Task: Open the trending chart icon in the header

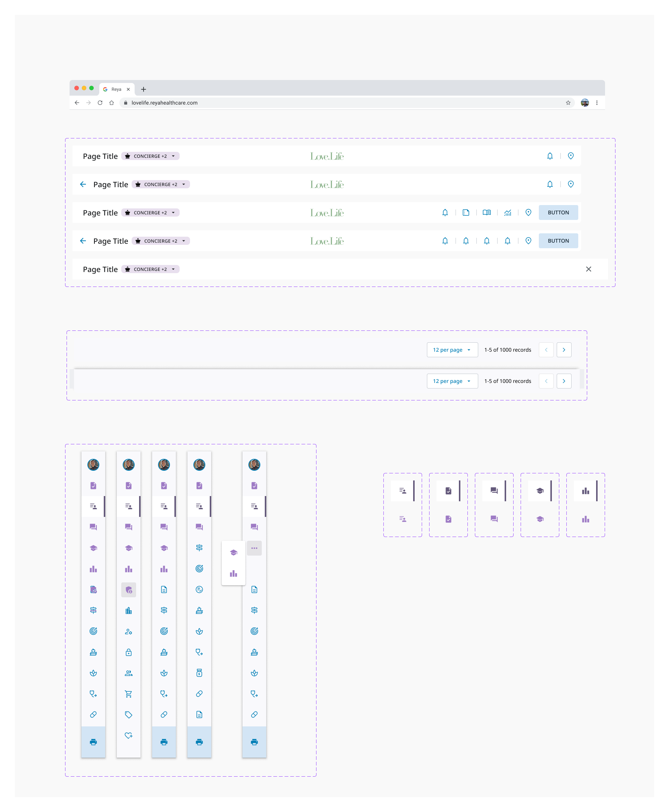Action: [508, 212]
